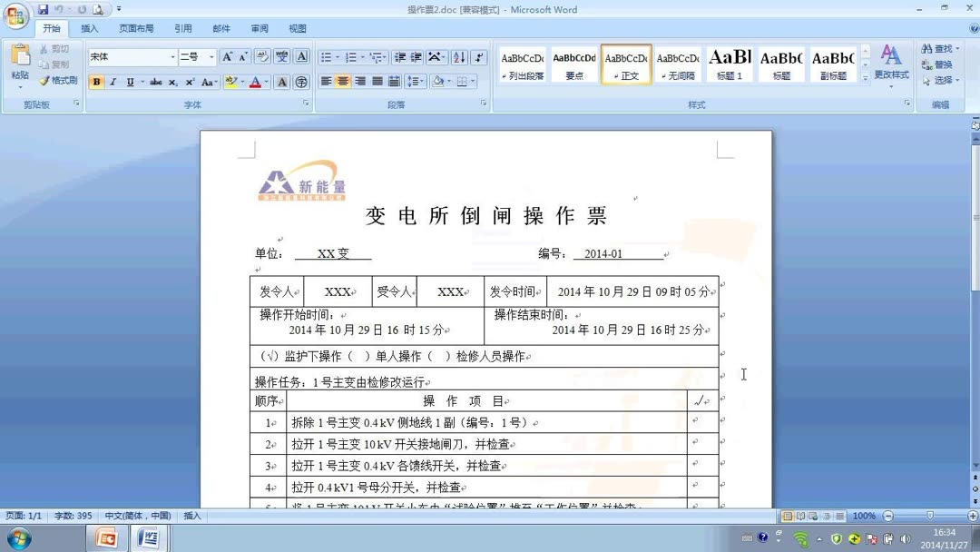This screenshot has width=980, height=552.
Task: Click the paragraph shading (底纹) icon
Action: 438,82
